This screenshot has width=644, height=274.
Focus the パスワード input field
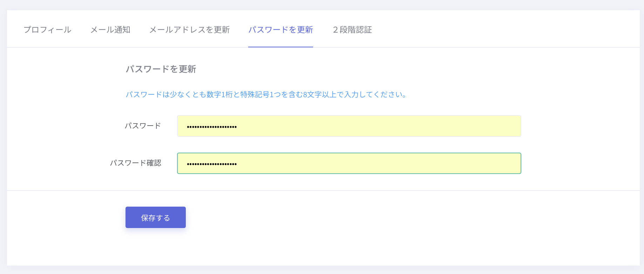[349, 126]
